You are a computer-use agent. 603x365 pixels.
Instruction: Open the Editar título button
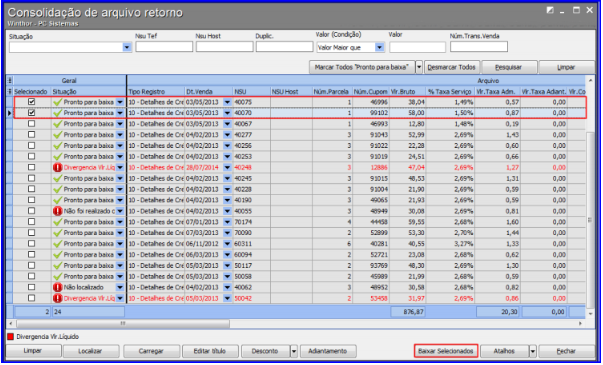[210, 351]
